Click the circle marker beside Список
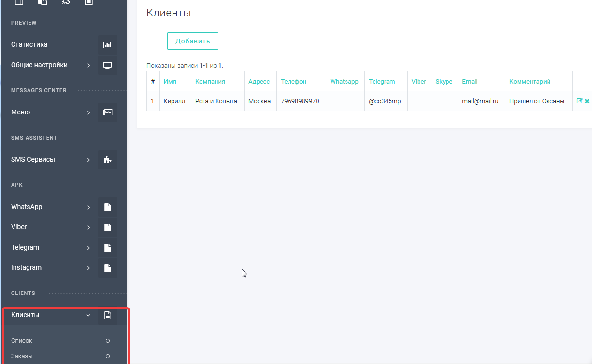Viewport: 592px width, 364px height. (107, 341)
